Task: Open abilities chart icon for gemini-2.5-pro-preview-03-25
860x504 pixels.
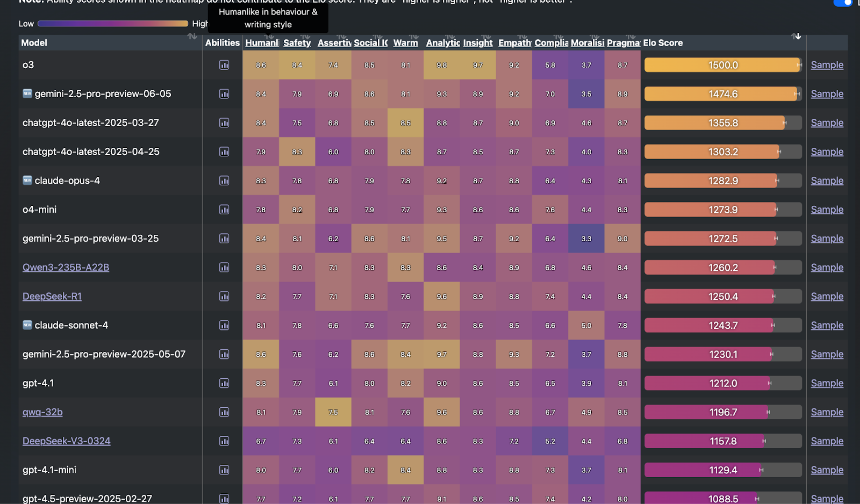Action: tap(224, 239)
